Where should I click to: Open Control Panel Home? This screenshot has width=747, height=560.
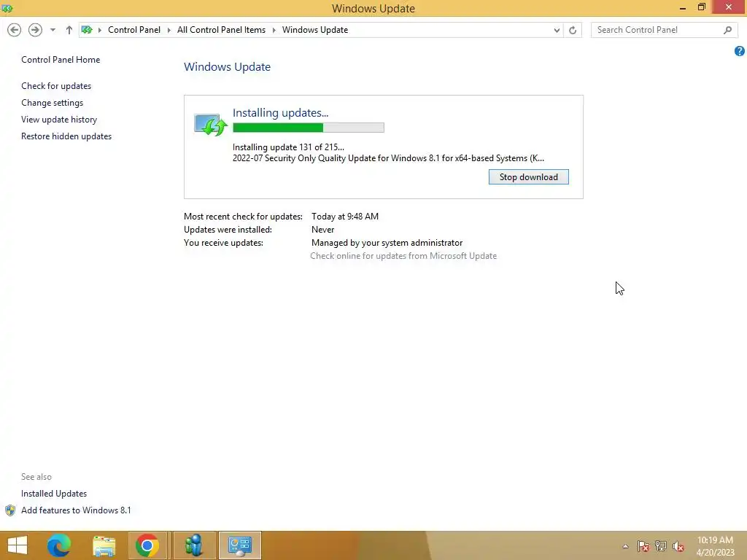[61, 60]
